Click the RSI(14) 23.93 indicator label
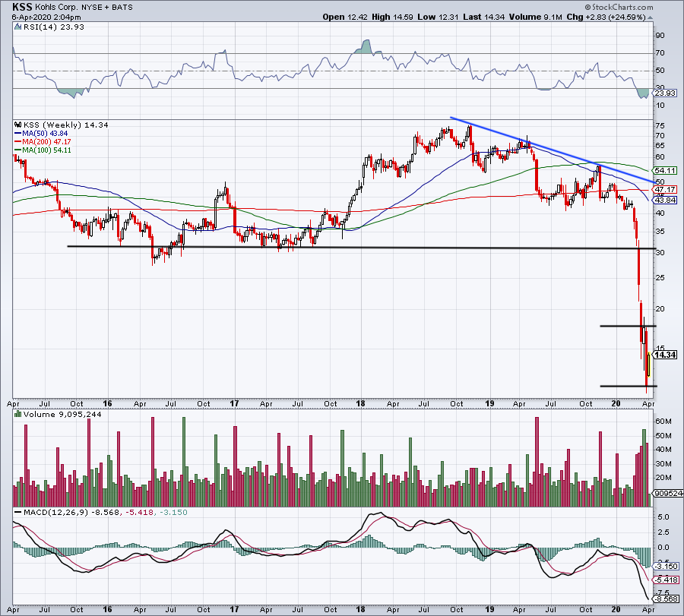This screenshot has height=616, width=684. pos(54,27)
